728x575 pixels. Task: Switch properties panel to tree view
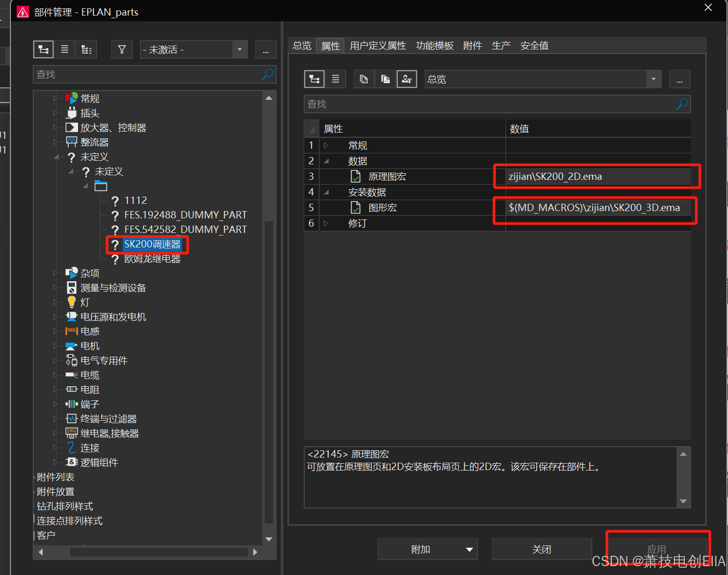tap(314, 79)
